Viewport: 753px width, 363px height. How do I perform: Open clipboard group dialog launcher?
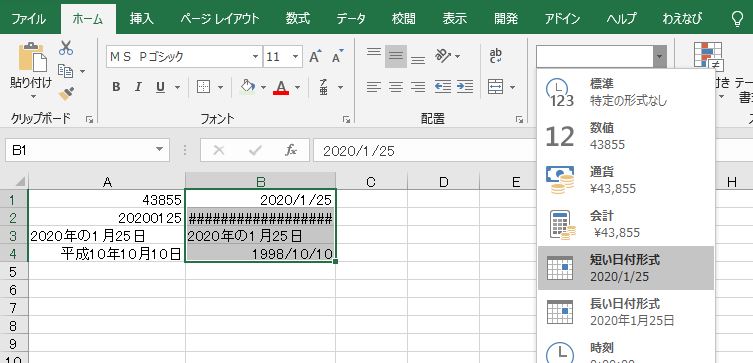pyautogui.click(x=89, y=120)
